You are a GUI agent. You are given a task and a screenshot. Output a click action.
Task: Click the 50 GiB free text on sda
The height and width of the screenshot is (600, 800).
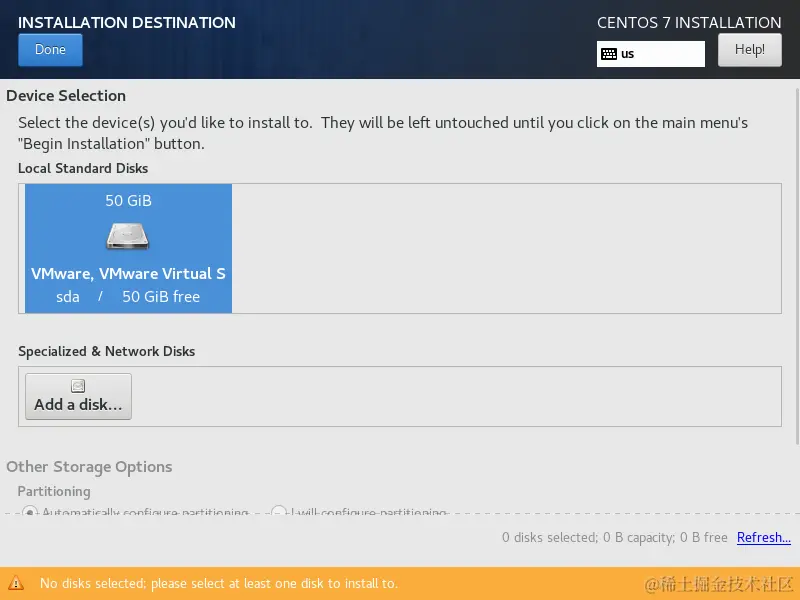[x=161, y=296]
